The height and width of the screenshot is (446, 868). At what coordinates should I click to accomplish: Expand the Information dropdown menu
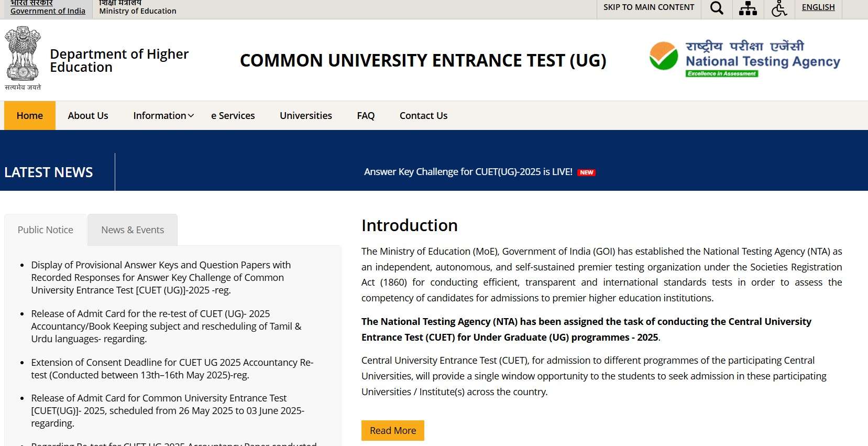[x=163, y=115]
